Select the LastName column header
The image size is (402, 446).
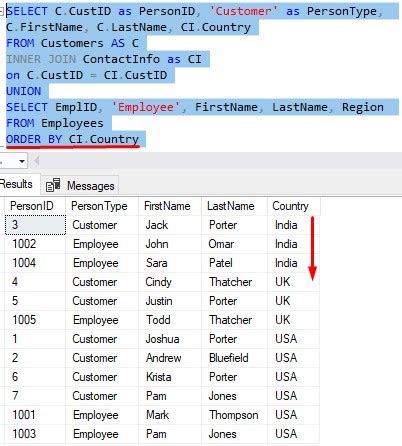(234, 206)
